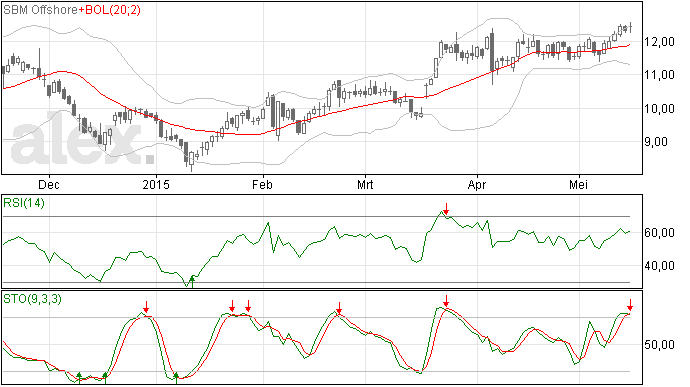
Task: Click the Mei stochastic red sell arrow
Action: click(630, 305)
